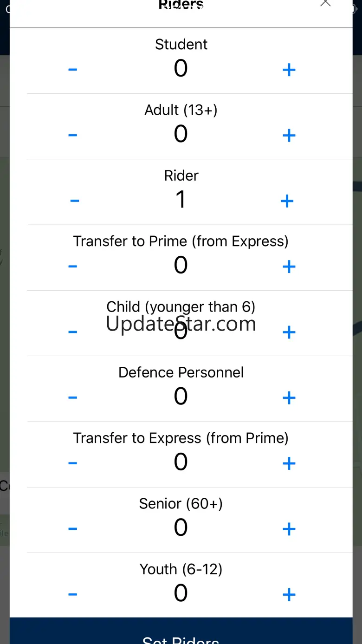Increase Transfer to Prime (from Express)
The image size is (362, 644).
(x=289, y=267)
